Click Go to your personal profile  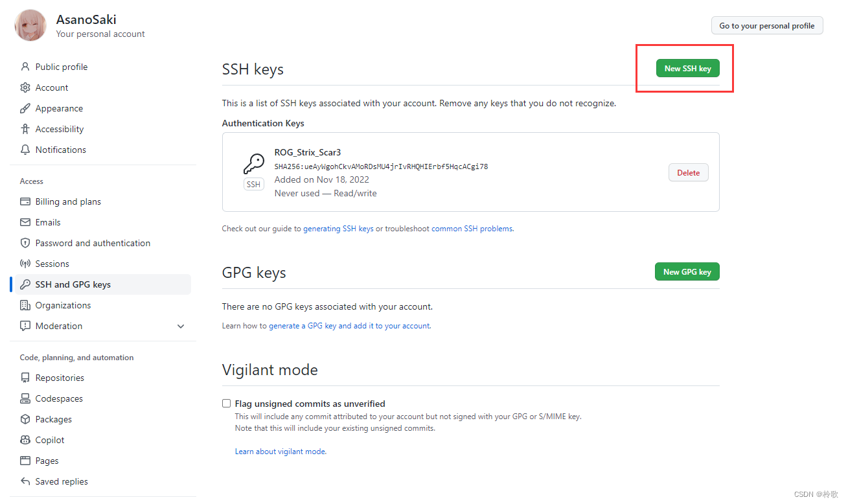[x=767, y=26]
